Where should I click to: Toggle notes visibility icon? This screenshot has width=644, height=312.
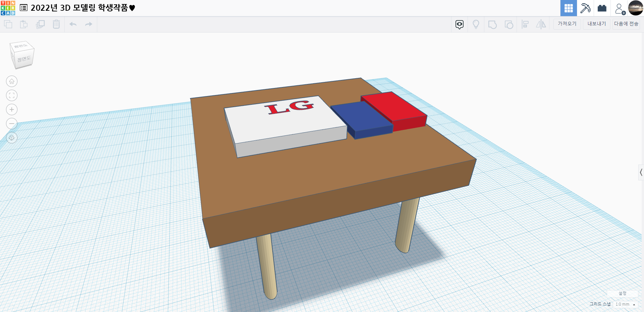pyautogui.click(x=460, y=24)
